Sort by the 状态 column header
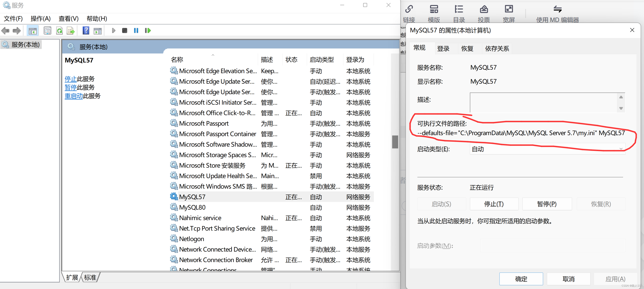This screenshot has width=644, height=289. [x=294, y=60]
